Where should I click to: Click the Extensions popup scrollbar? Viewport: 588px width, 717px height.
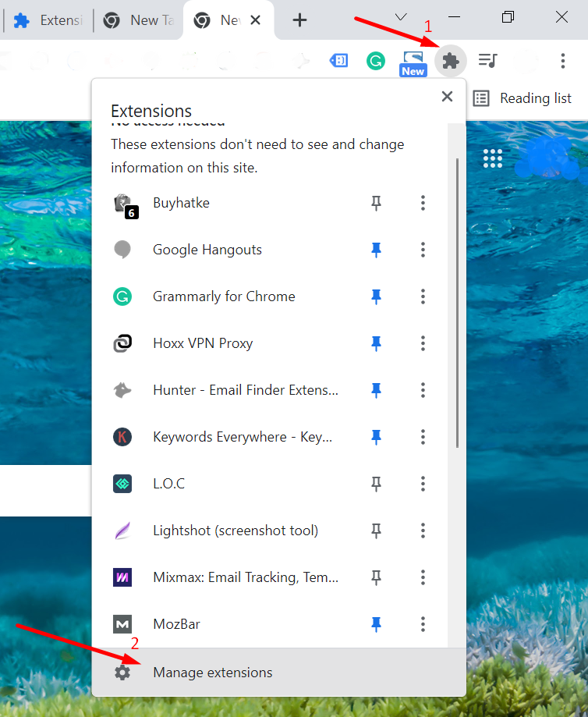457,303
